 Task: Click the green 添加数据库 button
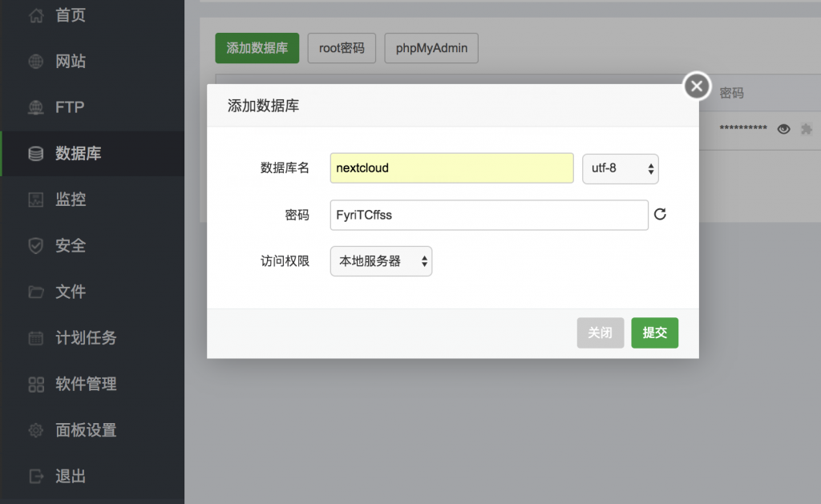pos(257,48)
